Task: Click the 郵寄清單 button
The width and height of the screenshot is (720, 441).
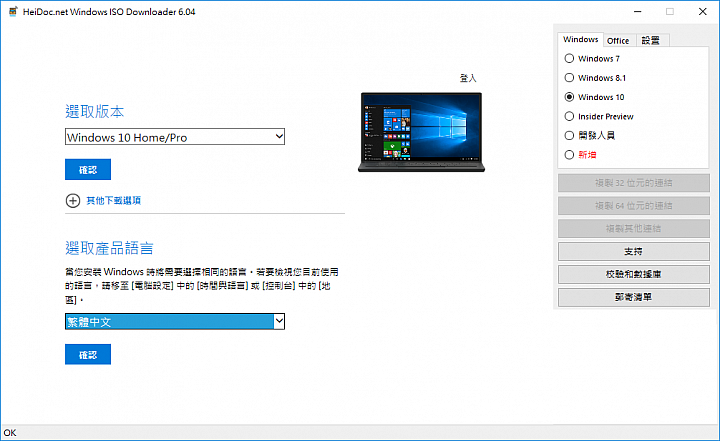Action: (x=634, y=297)
